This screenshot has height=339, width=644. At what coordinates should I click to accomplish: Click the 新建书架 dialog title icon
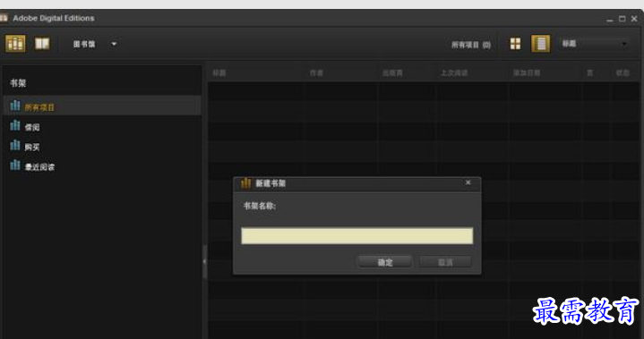point(245,182)
